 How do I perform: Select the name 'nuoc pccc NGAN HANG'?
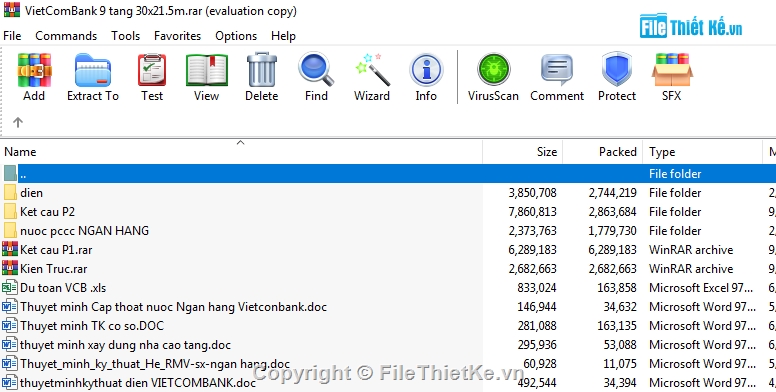coord(84,231)
